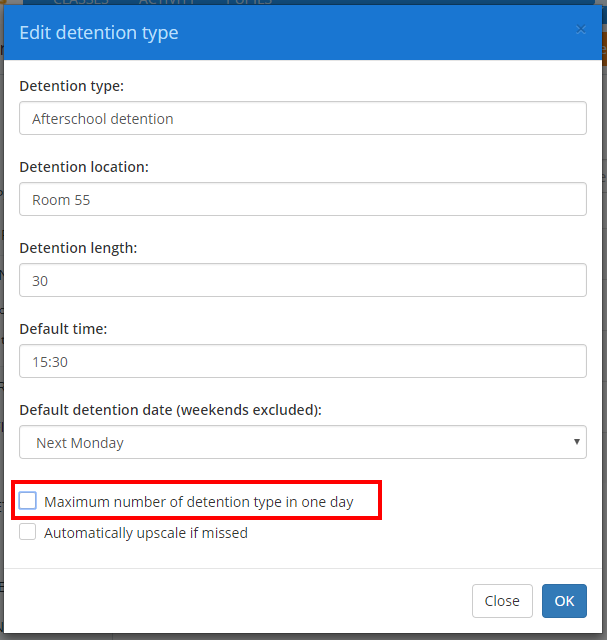This screenshot has width=607, height=640.
Task: Click the dimmed backdrop beneath the dialog
Action: 300,636
